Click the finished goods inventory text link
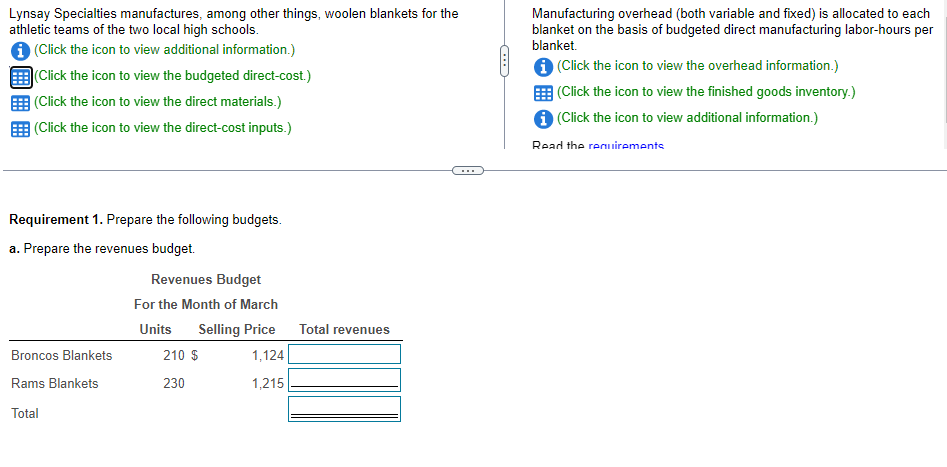This screenshot has width=947, height=467. 706,92
